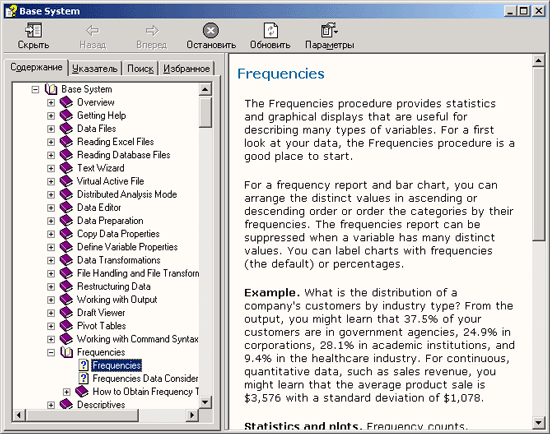The width and height of the screenshot is (550, 434).
Task: Switch to the Указатель tab
Action: coord(95,68)
